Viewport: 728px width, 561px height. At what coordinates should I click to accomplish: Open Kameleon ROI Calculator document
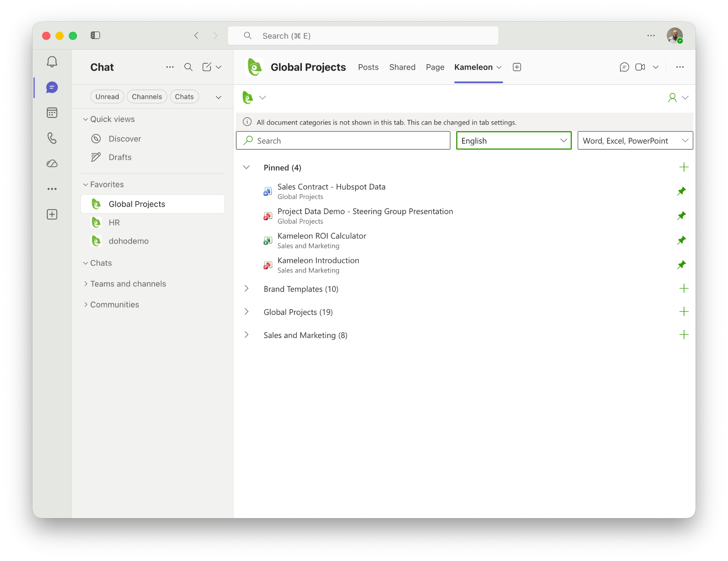point(322,236)
